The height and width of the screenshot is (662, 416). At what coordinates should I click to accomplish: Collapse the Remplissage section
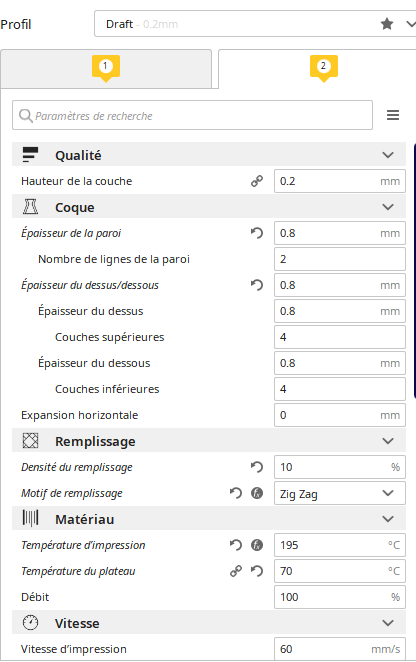pyautogui.click(x=388, y=441)
